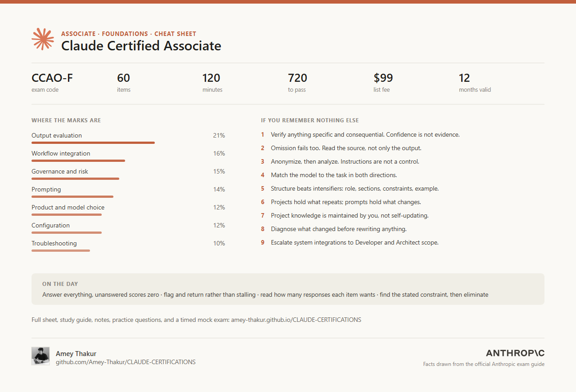The width and height of the screenshot is (576, 392).
Task: Click the Configuration progress bar
Action: tap(67, 233)
